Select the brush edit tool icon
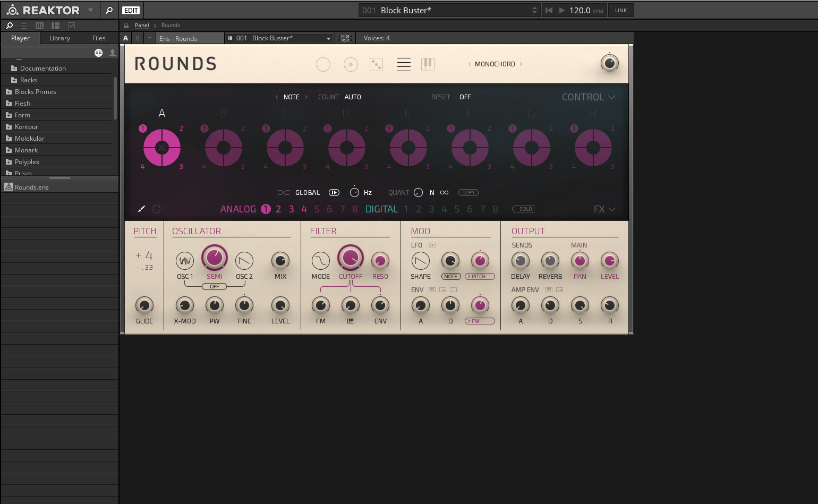 point(141,209)
